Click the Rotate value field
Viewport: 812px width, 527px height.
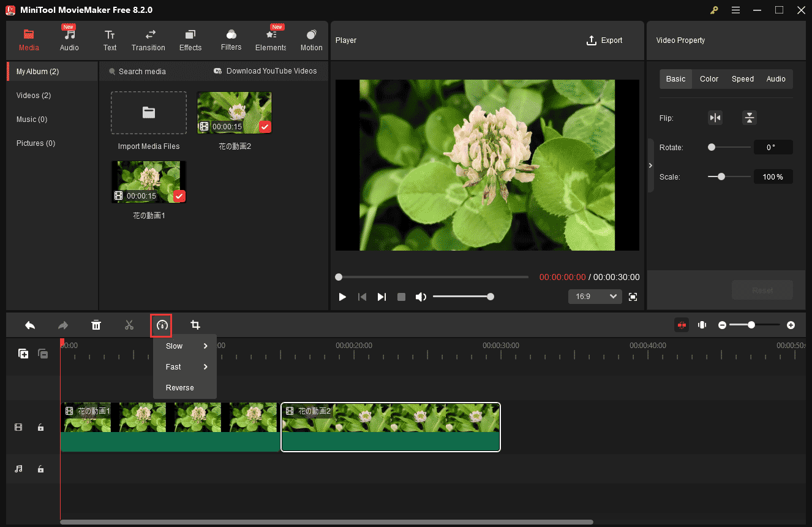coord(773,147)
